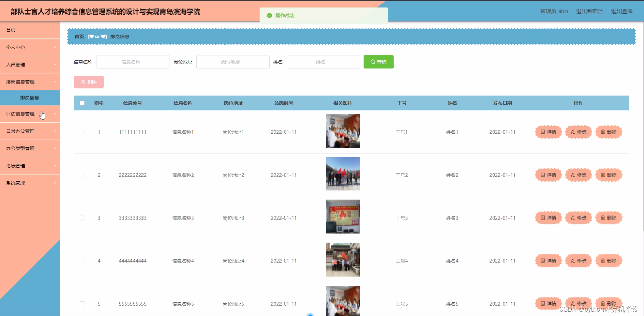Select 排岗信息 in the sidebar
644x316 pixels.
[30, 98]
